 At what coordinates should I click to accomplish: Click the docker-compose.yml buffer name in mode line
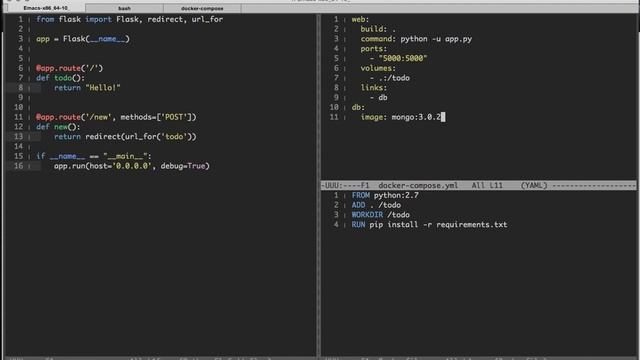(x=418, y=185)
